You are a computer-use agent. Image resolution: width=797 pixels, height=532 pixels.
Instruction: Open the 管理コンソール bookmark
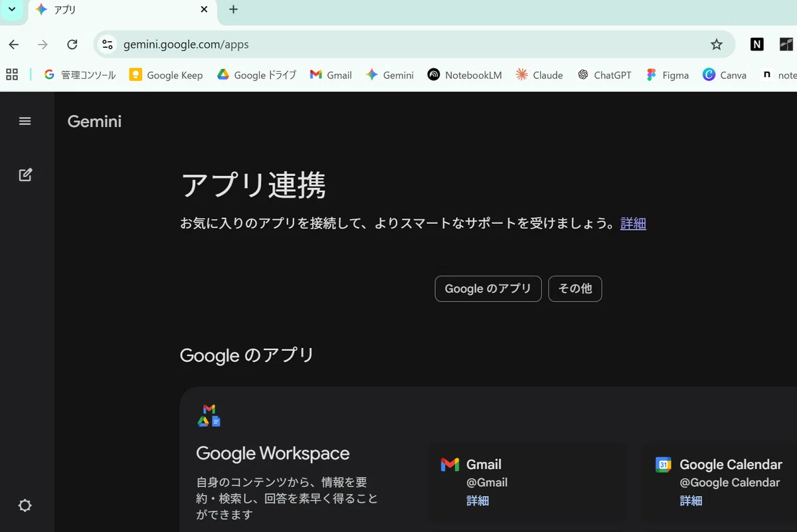(80, 75)
